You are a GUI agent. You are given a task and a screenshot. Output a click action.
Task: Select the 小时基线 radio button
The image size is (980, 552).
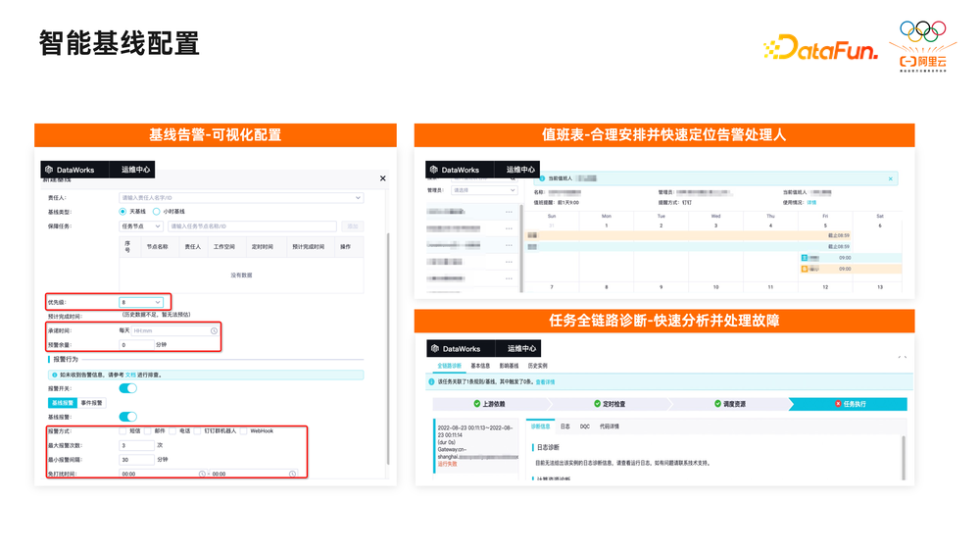[x=156, y=212]
